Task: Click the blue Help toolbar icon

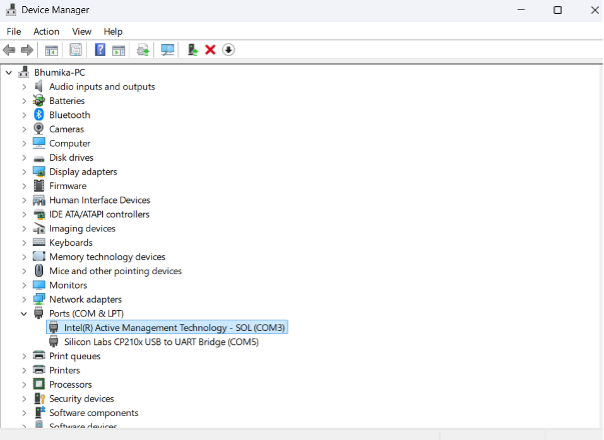Action: tap(100, 50)
